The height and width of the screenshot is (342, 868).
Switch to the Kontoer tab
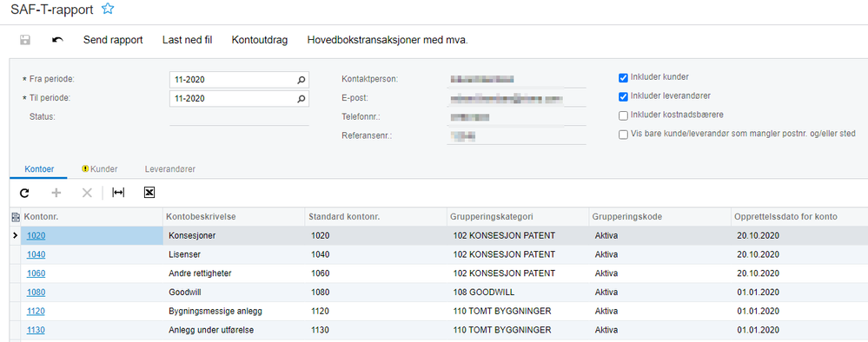click(x=38, y=168)
